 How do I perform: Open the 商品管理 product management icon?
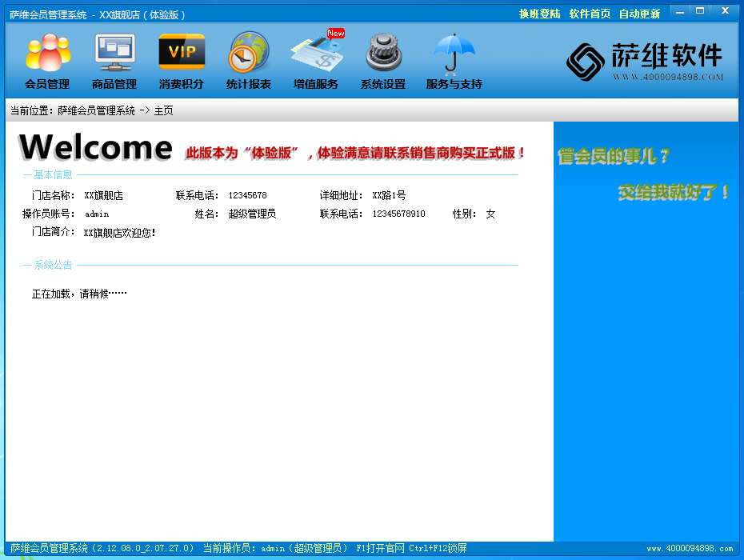(x=114, y=62)
